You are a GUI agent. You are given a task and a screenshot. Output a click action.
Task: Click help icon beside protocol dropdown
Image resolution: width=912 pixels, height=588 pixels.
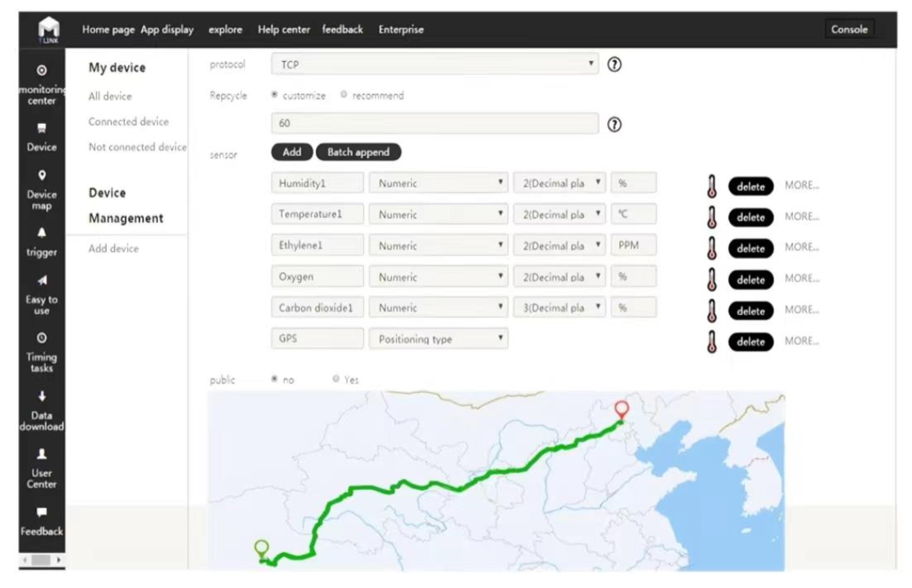point(614,65)
